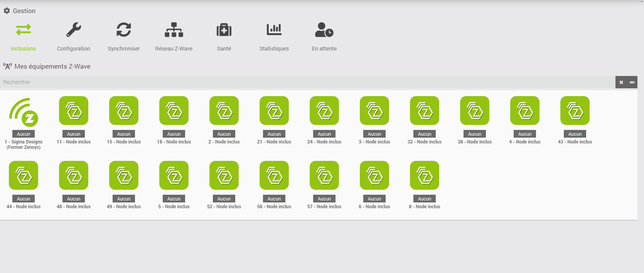Click Mes équipements Z-Wave antenna icon
The image size is (644, 273).
click(7, 66)
